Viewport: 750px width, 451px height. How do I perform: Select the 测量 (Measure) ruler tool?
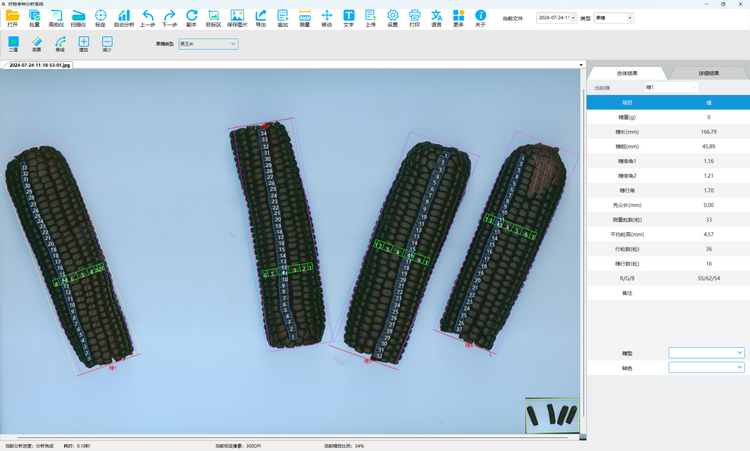point(304,16)
